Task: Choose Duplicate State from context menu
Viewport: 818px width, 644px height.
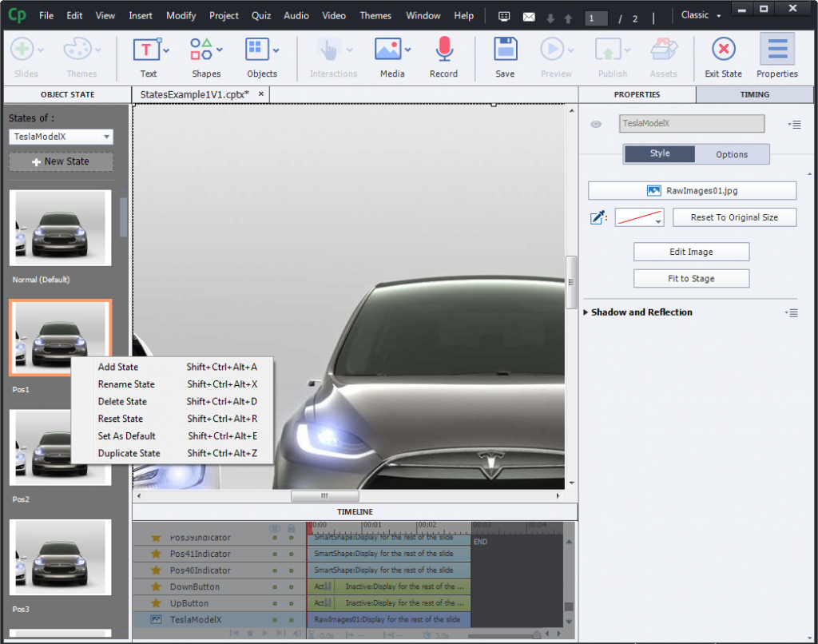Action: click(129, 453)
